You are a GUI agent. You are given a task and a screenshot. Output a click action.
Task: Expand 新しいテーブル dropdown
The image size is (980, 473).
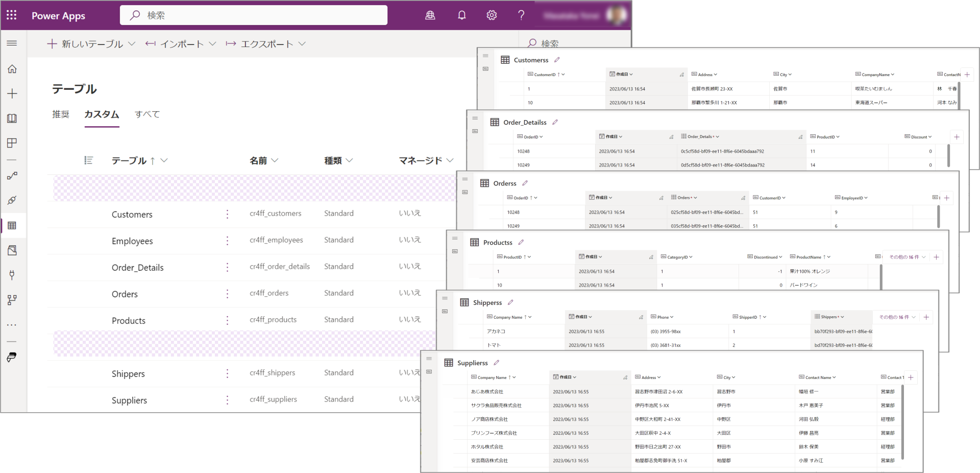tap(132, 44)
